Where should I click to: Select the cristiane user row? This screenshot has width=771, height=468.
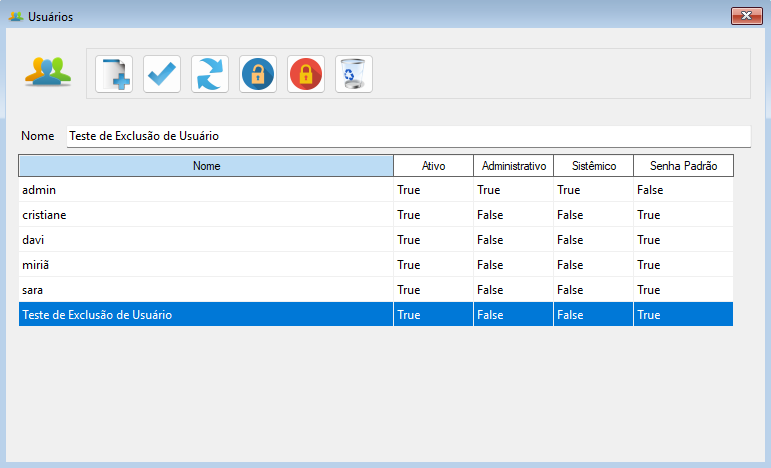pos(206,215)
